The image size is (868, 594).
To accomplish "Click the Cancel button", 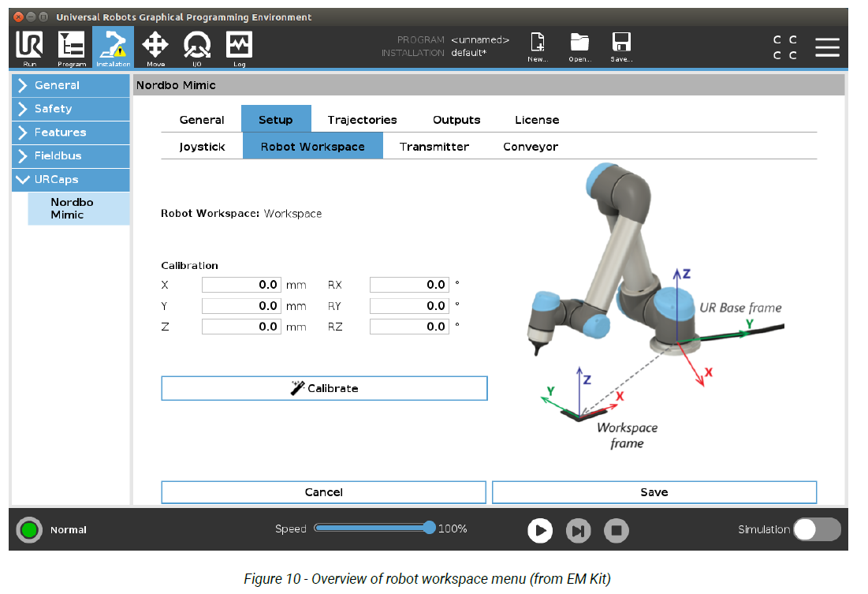I will 324,492.
